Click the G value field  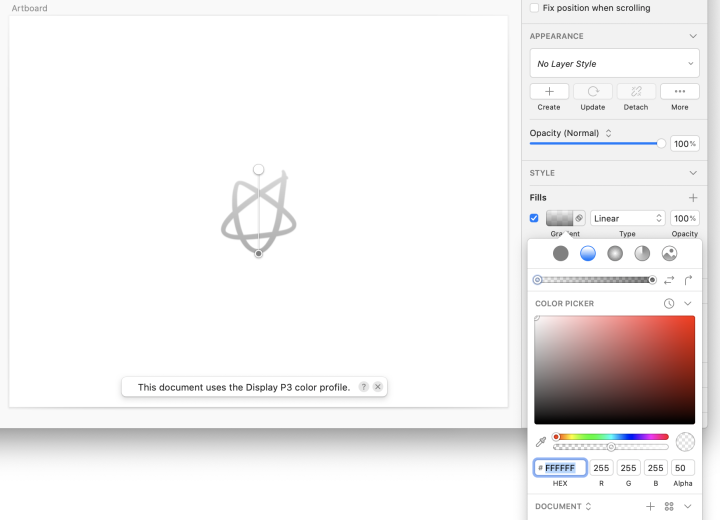[628, 468]
